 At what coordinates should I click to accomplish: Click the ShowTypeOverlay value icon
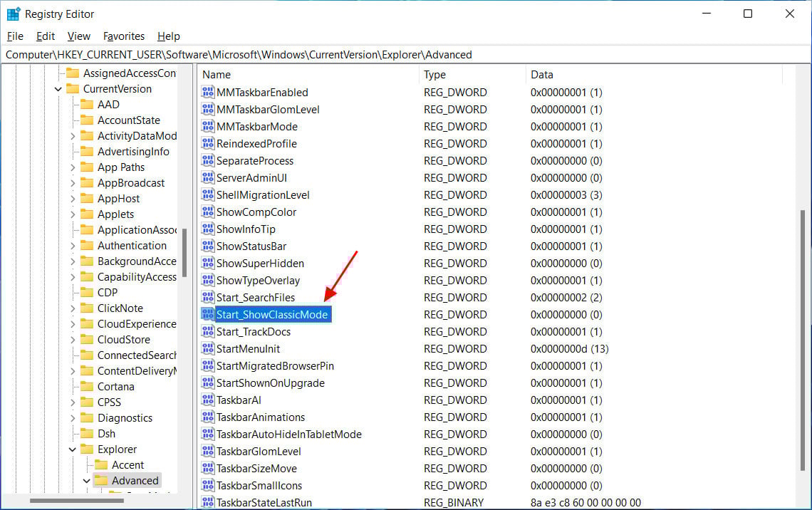208,280
